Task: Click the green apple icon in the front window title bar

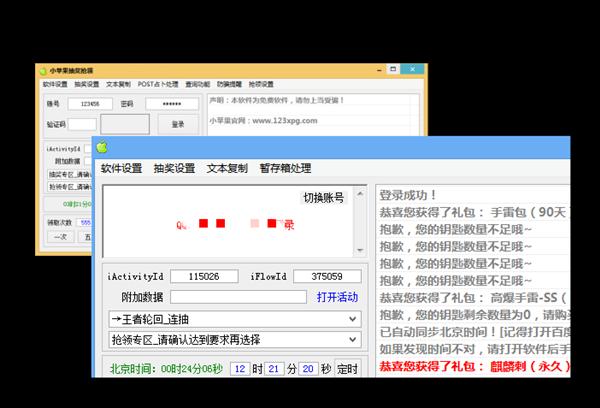Action: [x=102, y=147]
